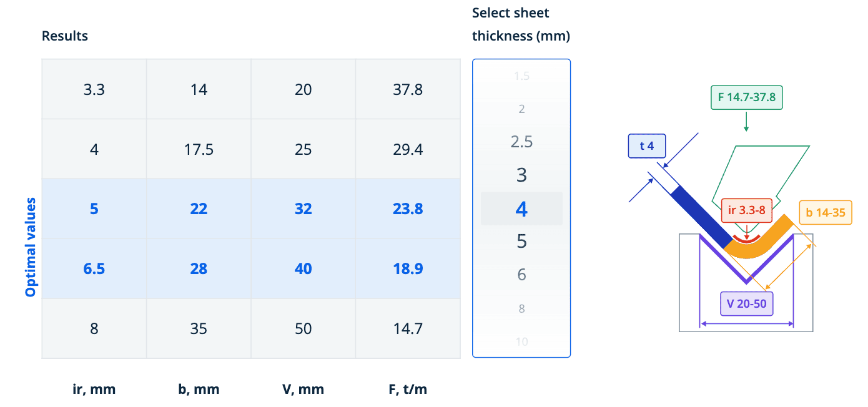Select sheet thickness 5 in picker
868x407 pixels.
click(521, 241)
